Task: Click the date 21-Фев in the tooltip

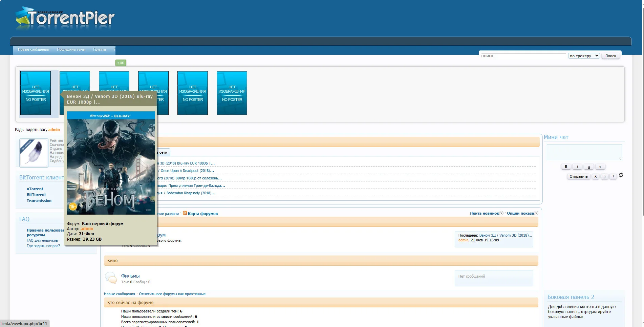Action: pyautogui.click(x=86, y=234)
